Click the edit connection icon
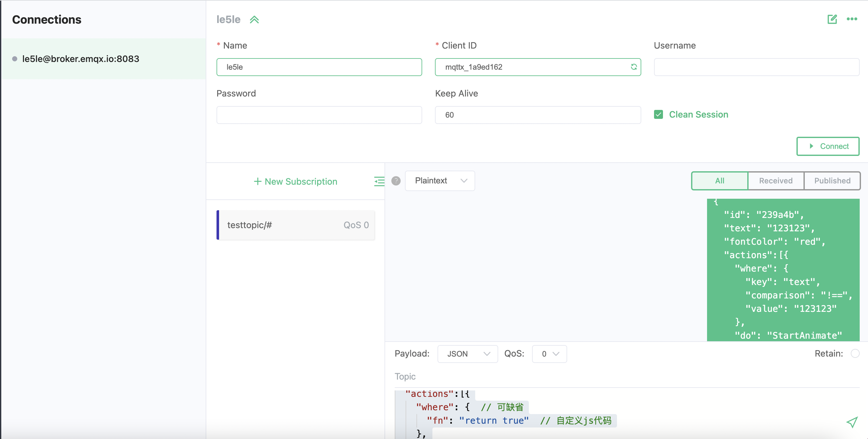868x439 pixels. (832, 19)
